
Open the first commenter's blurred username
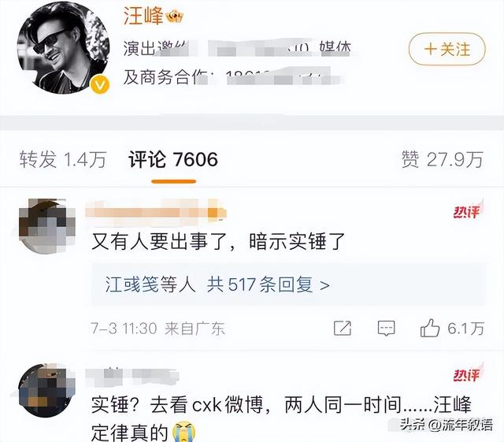[156, 210]
